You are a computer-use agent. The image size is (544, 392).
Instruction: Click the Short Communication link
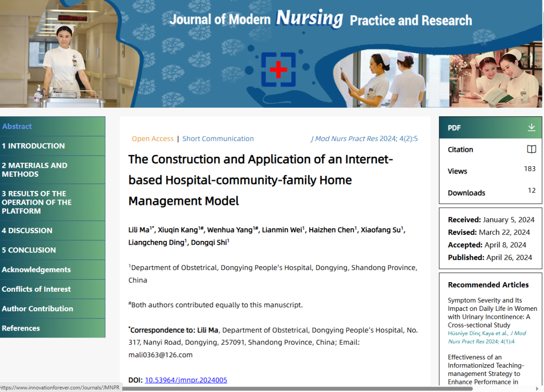pos(218,139)
